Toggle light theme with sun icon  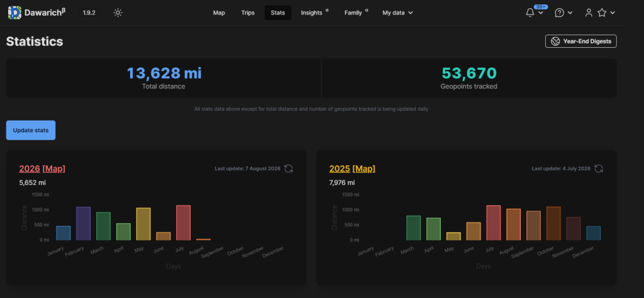118,13
